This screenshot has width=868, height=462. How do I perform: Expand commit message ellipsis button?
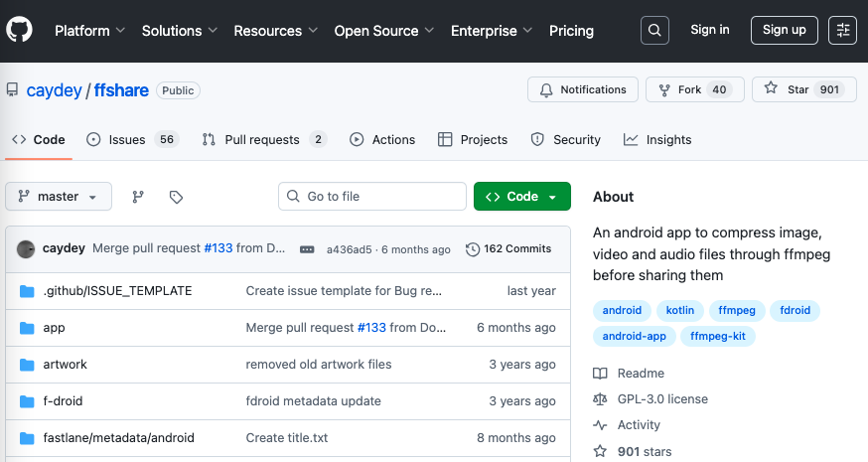click(307, 249)
